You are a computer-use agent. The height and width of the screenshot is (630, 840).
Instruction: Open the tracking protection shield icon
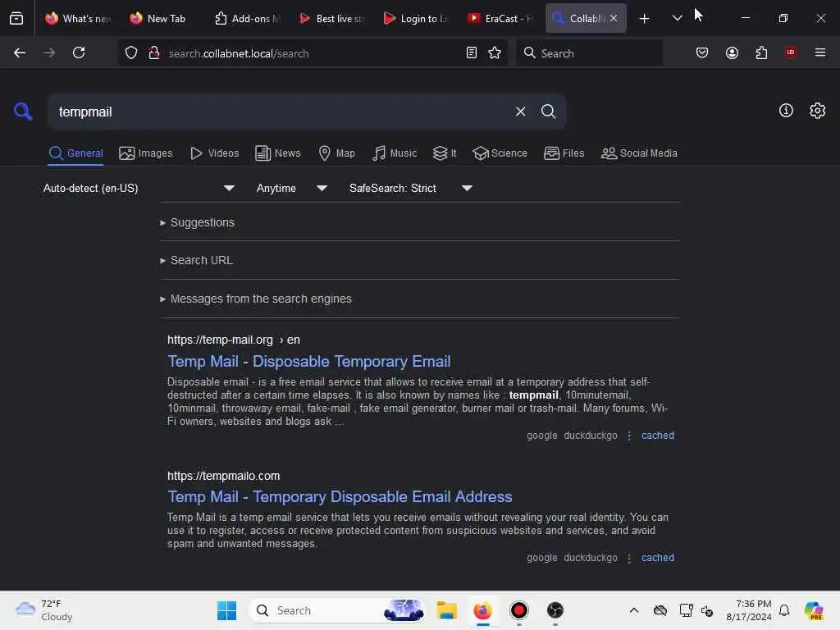click(x=131, y=53)
